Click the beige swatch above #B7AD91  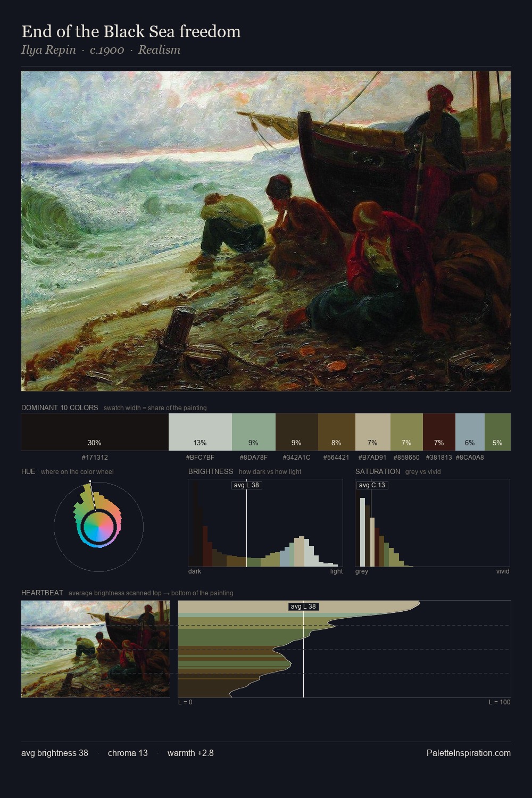[373, 432]
